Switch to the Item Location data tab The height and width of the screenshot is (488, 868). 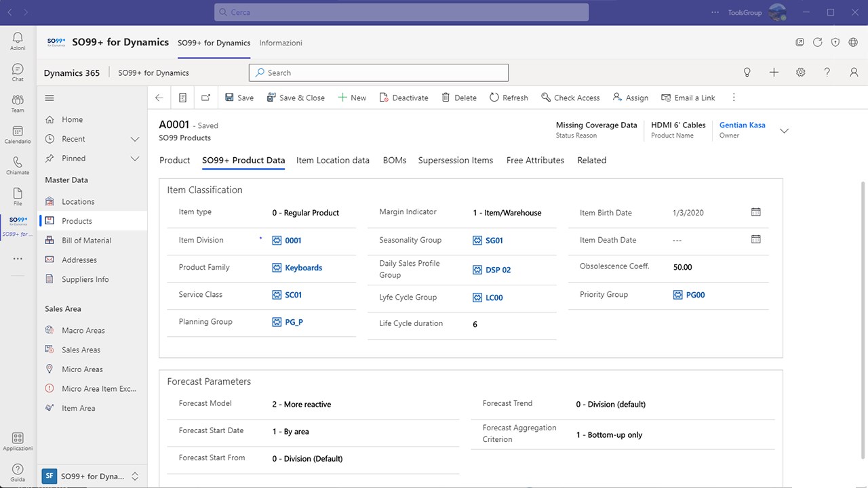click(333, 161)
